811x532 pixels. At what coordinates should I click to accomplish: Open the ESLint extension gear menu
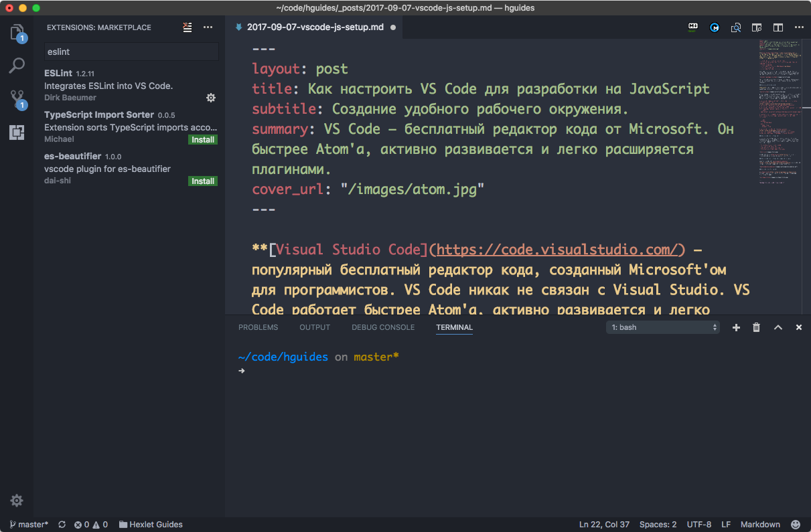210,98
